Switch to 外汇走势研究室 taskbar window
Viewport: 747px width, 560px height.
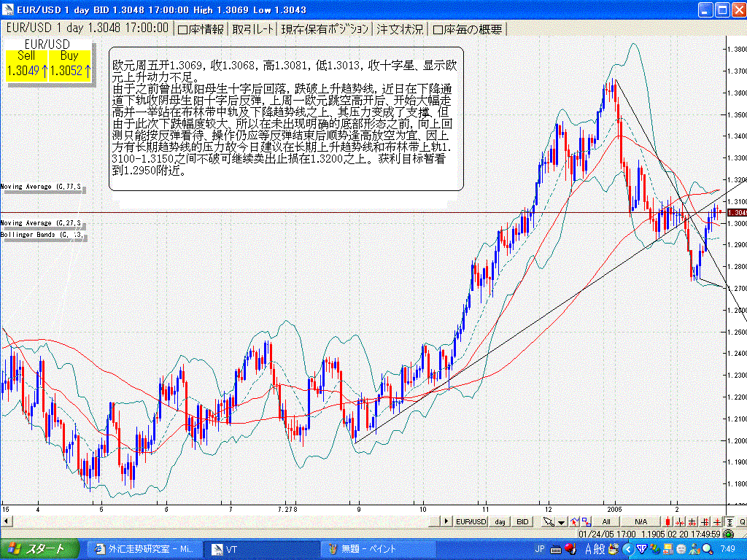[145, 549]
